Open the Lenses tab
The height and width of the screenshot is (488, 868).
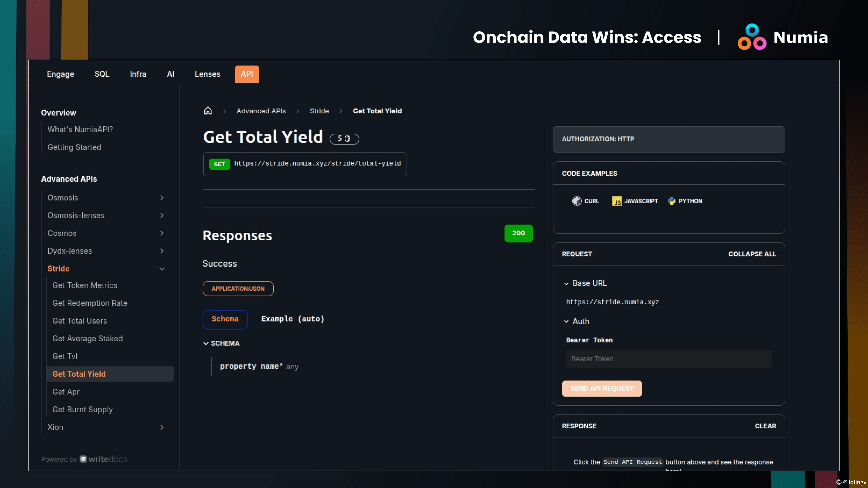pyautogui.click(x=207, y=74)
